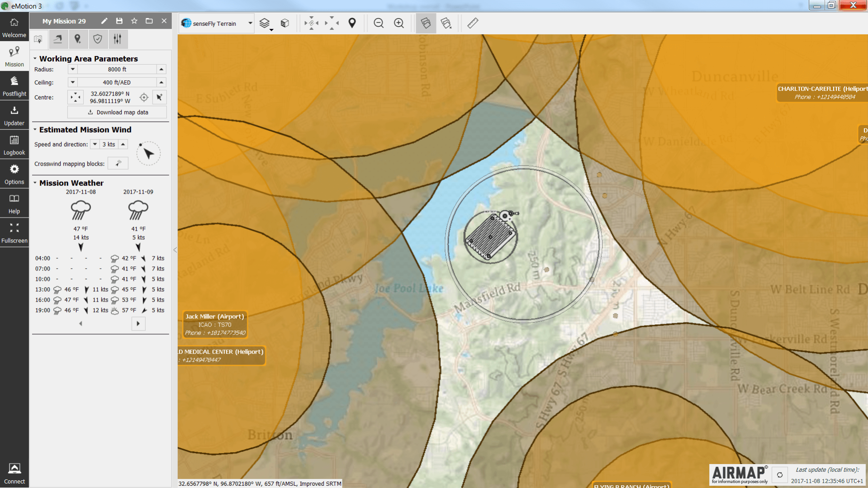Save mission using floppy disk icon

tap(119, 21)
